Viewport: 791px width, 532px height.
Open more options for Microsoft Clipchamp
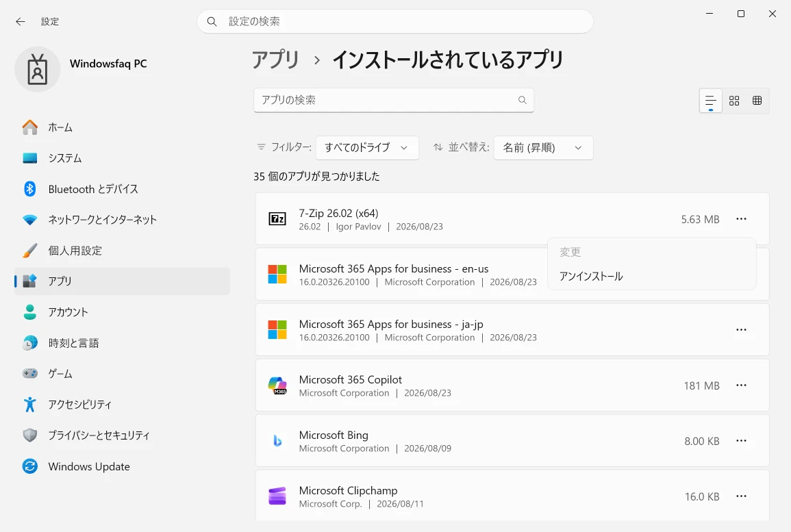pos(741,496)
